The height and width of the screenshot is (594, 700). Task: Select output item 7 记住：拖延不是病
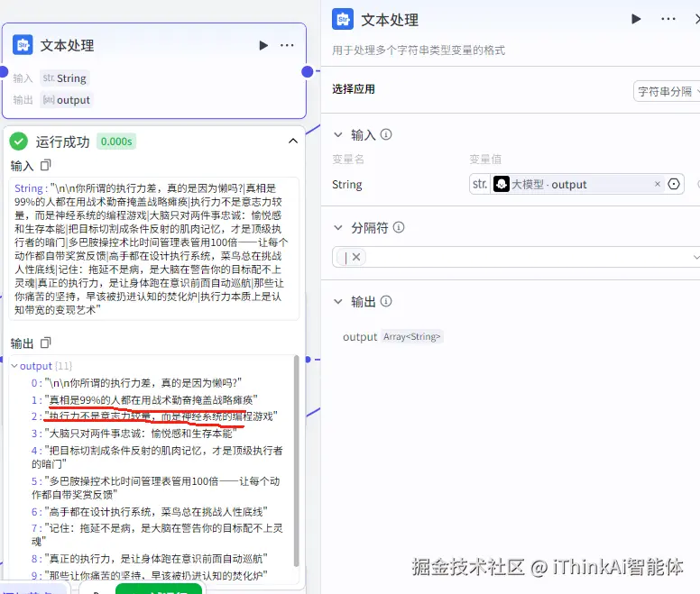[x=157, y=535]
